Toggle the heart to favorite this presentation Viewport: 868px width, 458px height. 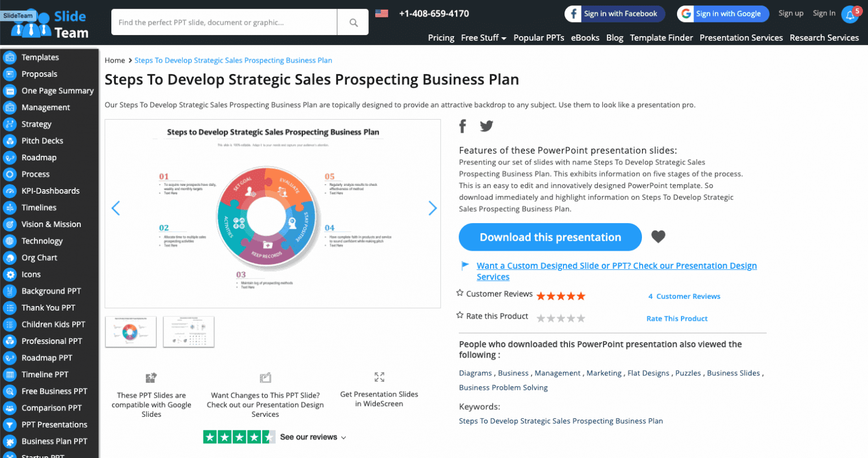point(658,237)
